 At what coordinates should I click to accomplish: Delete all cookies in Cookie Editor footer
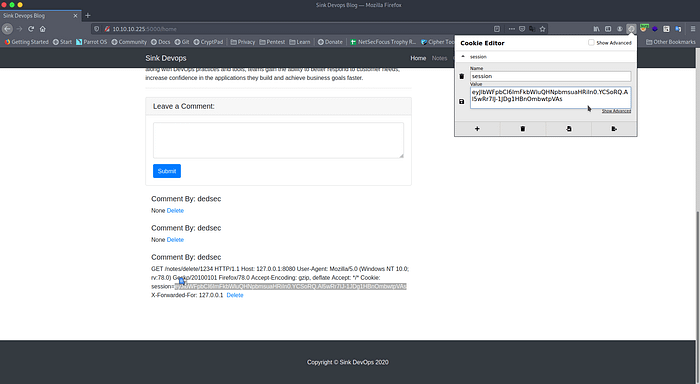pyautogui.click(x=523, y=129)
